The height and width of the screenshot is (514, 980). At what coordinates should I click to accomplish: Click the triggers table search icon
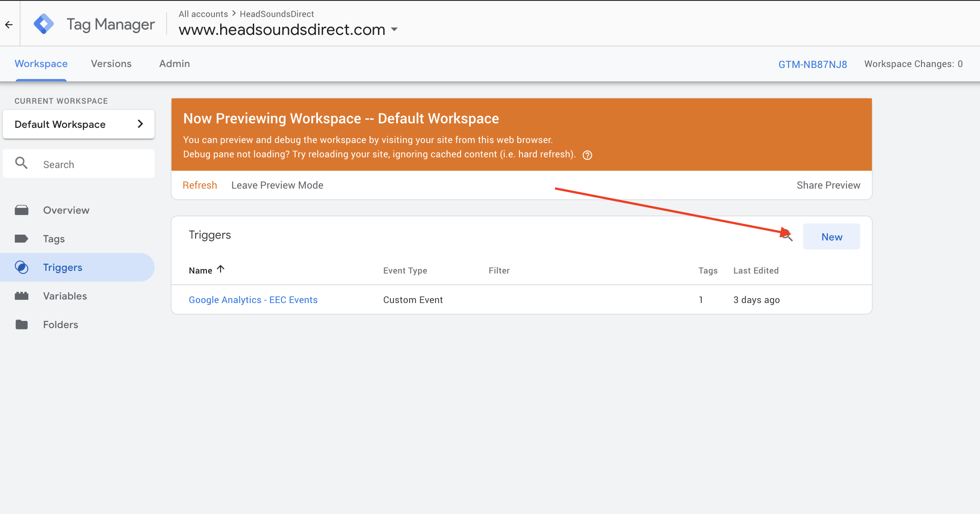[787, 236]
